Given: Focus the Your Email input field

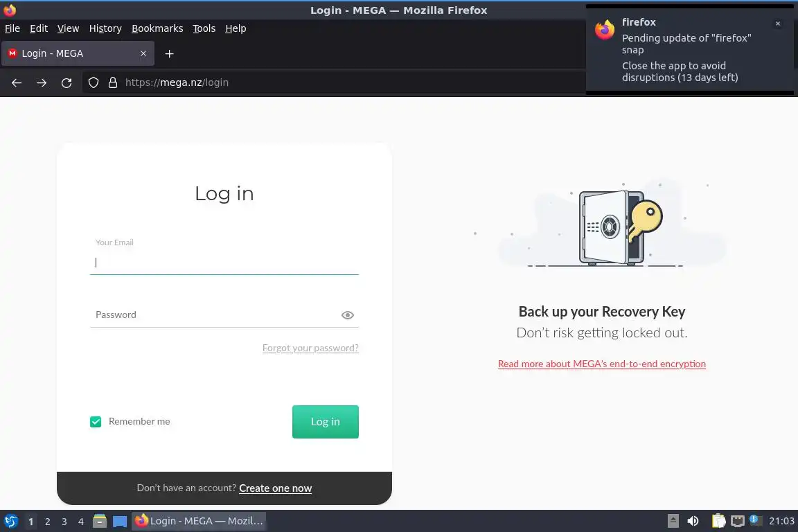Looking at the screenshot, I should pos(224,262).
